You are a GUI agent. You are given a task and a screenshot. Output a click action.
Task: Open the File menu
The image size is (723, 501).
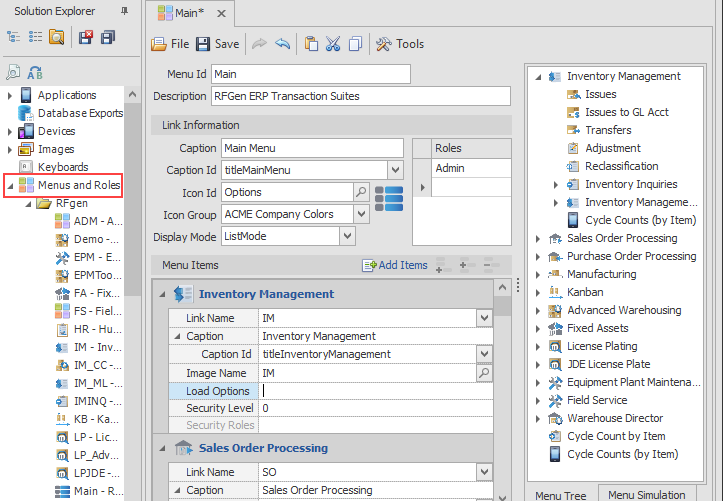(x=170, y=44)
